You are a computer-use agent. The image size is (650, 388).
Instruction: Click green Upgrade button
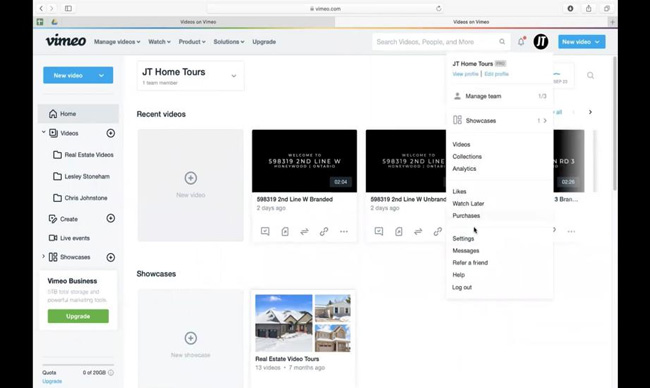[x=78, y=316]
